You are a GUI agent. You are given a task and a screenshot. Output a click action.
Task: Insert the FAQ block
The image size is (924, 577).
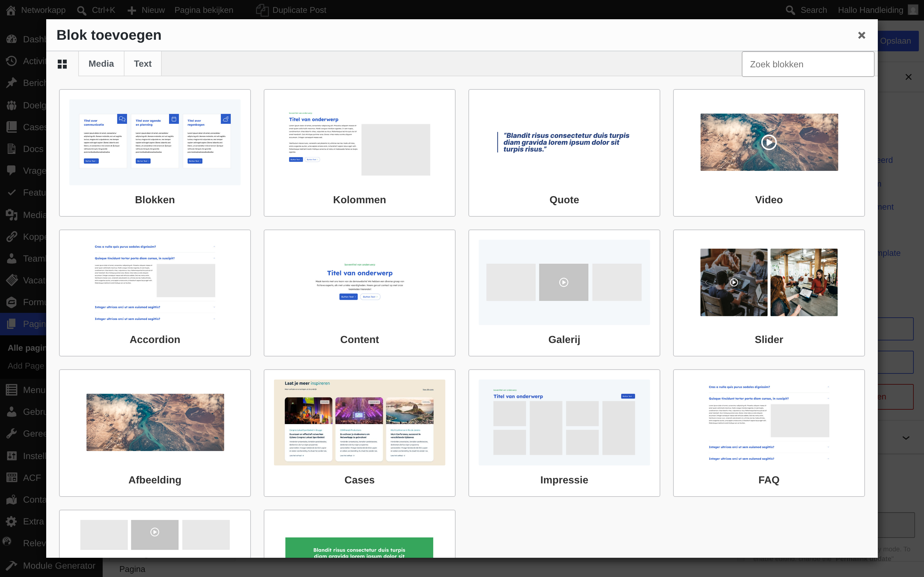[769, 433]
